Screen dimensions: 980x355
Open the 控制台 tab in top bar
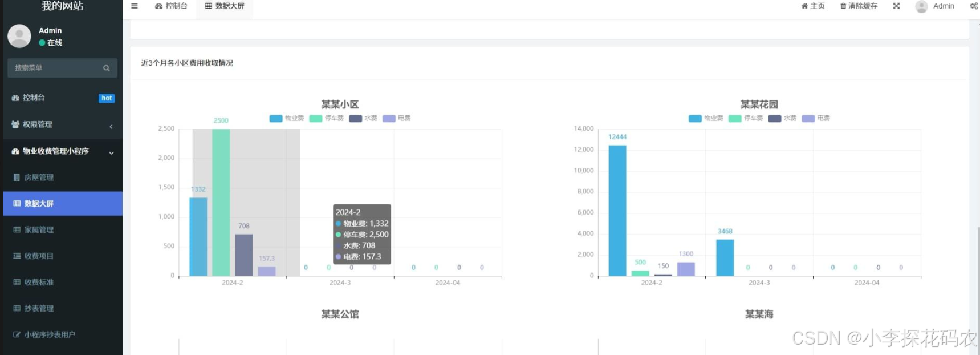tap(171, 6)
